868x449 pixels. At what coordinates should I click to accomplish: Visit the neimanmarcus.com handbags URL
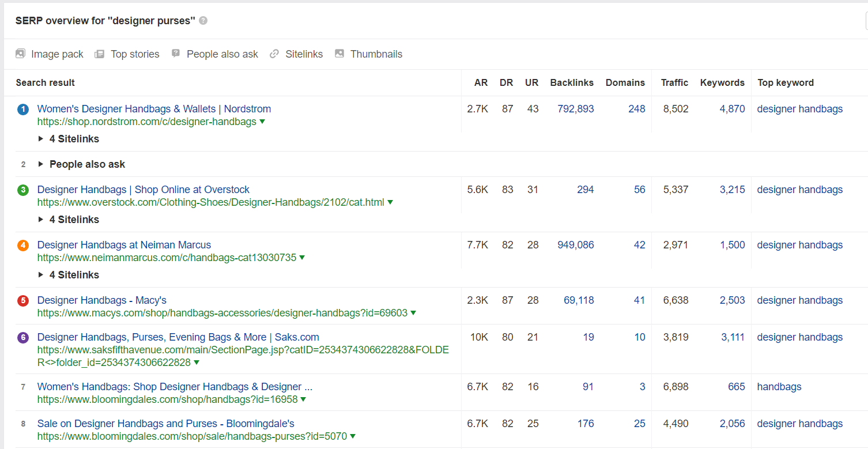point(167,258)
